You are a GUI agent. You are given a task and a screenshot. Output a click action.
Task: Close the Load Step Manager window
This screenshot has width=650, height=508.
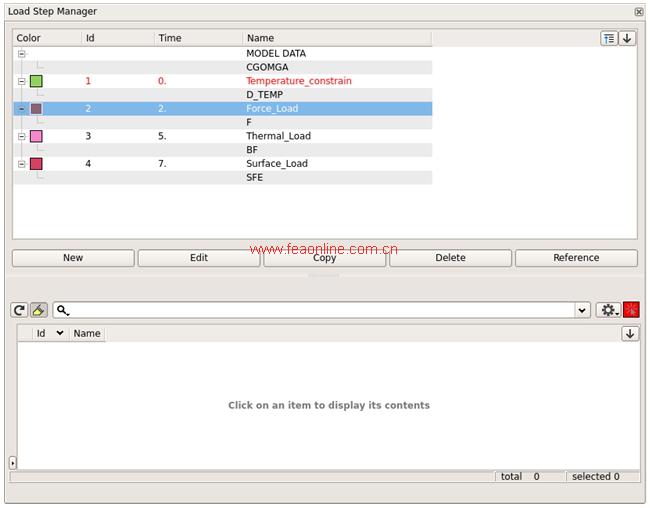(x=639, y=11)
